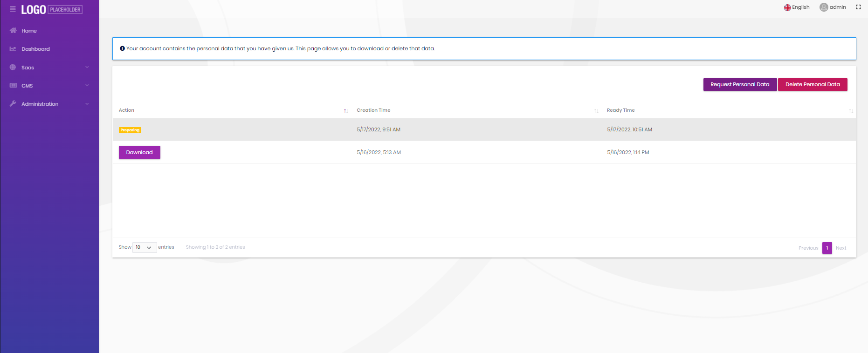Viewport: 868px width, 353px height.
Task: Click the Preparing status badge
Action: tap(130, 130)
